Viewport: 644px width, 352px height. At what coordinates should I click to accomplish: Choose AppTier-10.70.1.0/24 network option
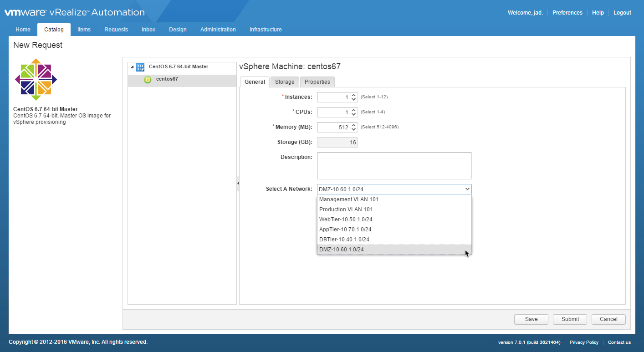[x=394, y=230]
